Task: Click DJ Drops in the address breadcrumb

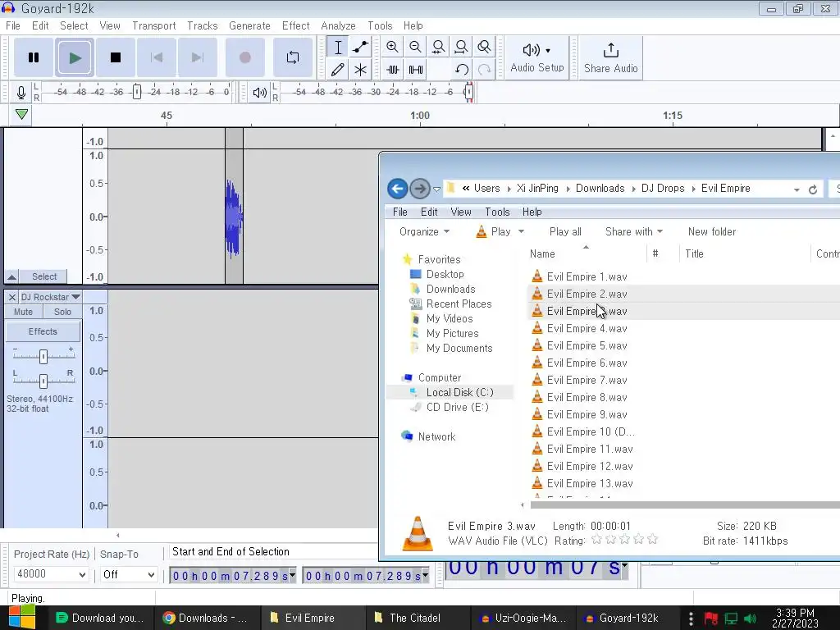Action: point(663,189)
